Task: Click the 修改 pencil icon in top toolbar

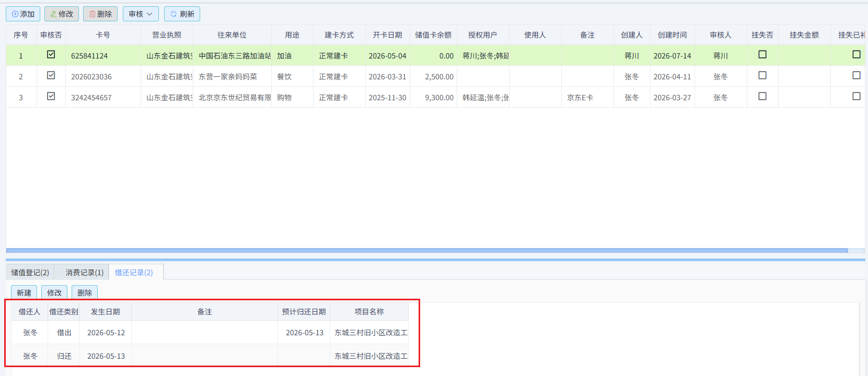Action: point(62,14)
